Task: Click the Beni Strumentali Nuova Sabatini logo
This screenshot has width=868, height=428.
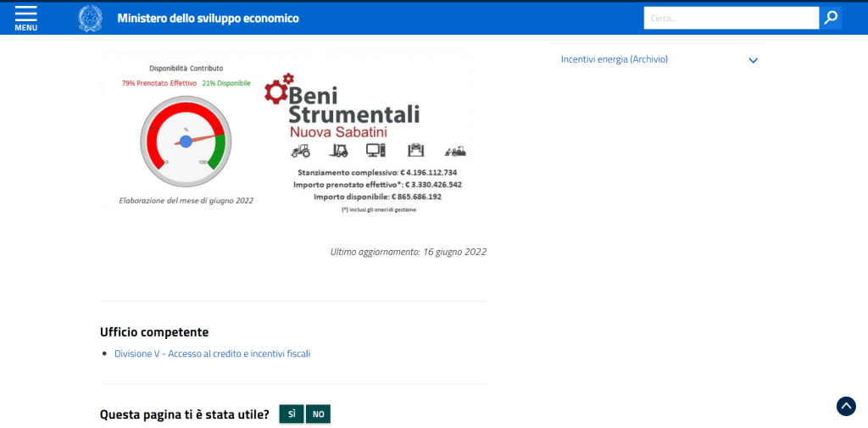Action: pyautogui.click(x=342, y=108)
